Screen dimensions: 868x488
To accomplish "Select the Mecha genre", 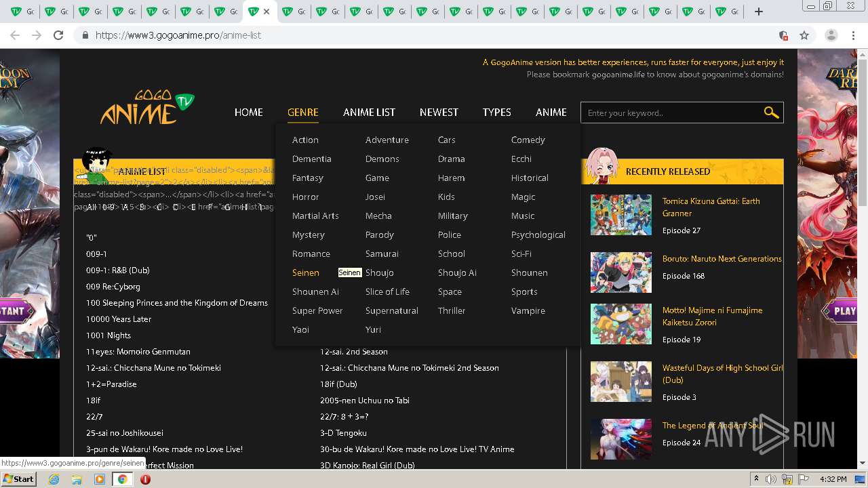I will point(378,216).
